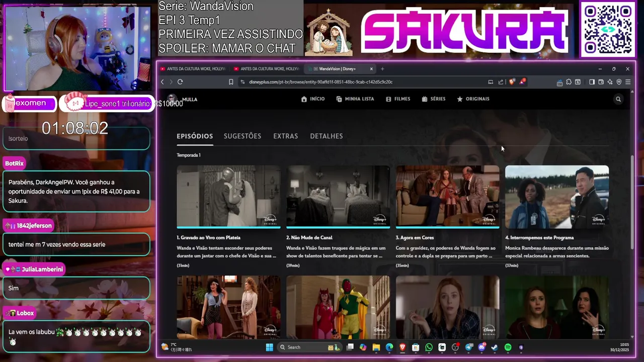
Task: Switch to the second ANTES DA CULTURA WOKE tab
Action: pos(266,69)
